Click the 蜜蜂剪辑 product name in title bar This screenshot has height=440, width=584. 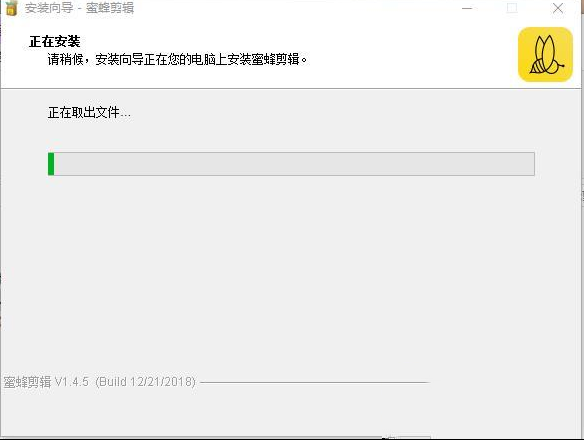pos(110,8)
